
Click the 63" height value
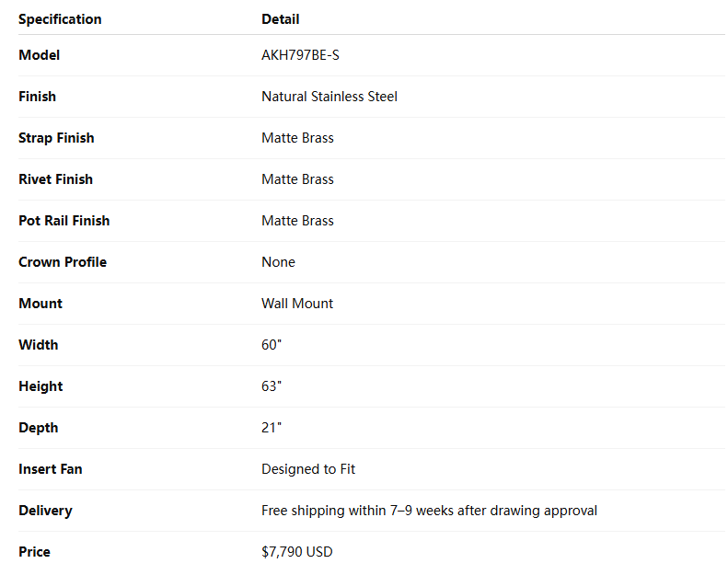pos(271,386)
